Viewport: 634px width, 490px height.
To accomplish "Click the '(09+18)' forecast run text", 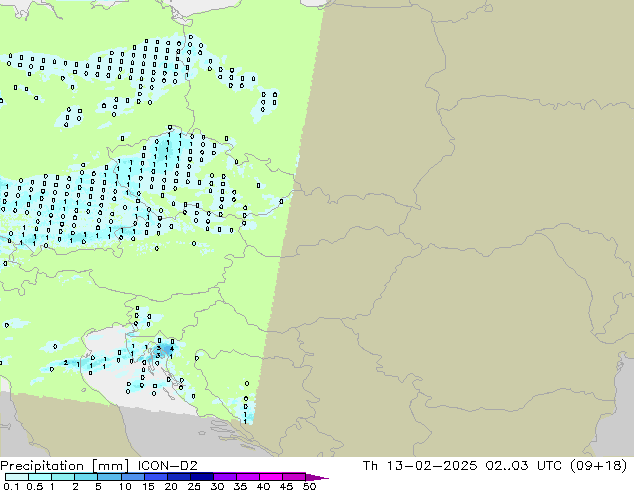I will pyautogui.click(x=598, y=466).
